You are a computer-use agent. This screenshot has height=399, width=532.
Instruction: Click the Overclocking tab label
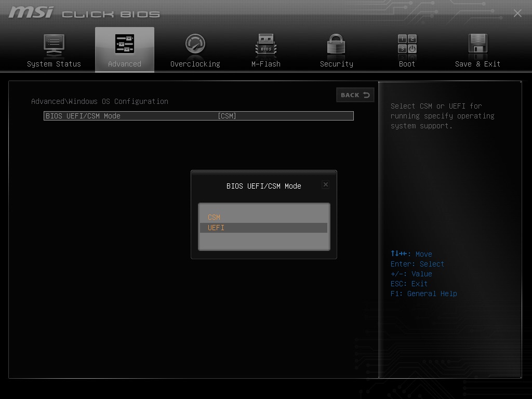point(195,64)
